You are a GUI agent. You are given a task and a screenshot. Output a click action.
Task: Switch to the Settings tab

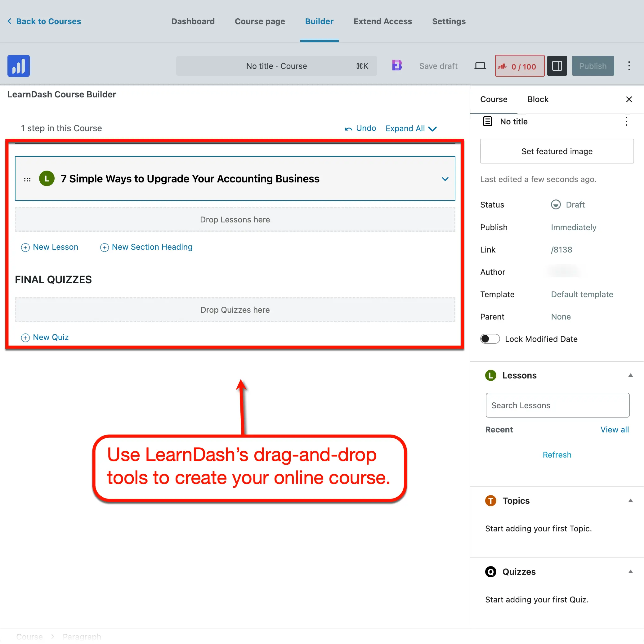click(449, 21)
